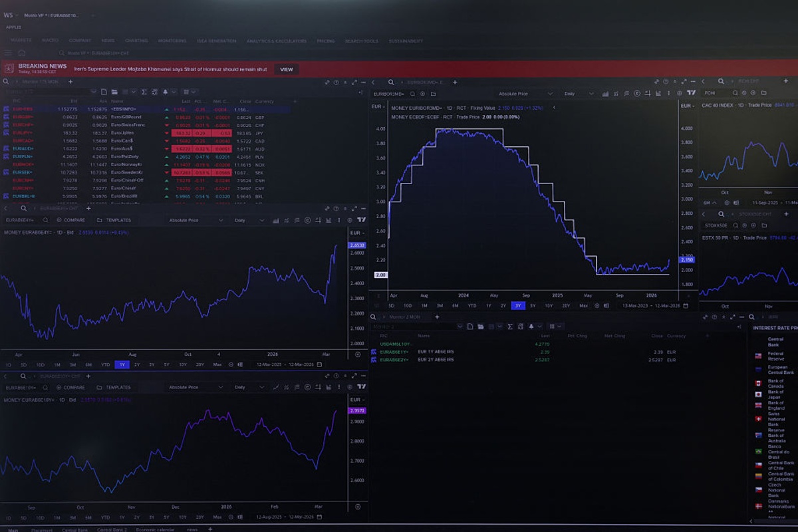Click TEMPLATES in the EURAB6E10Y chart toolbar
The width and height of the screenshot is (798, 532).
[x=114, y=387]
